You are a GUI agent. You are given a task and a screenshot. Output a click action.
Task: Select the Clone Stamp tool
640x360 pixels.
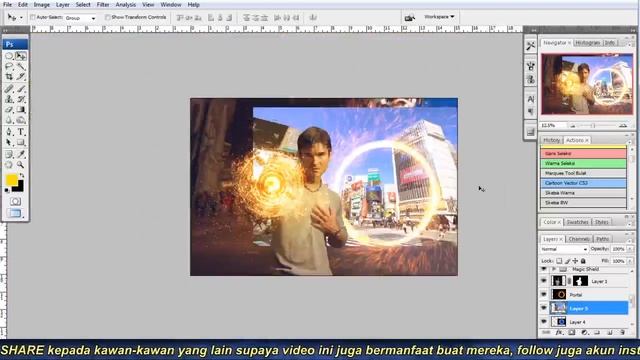tap(9, 99)
